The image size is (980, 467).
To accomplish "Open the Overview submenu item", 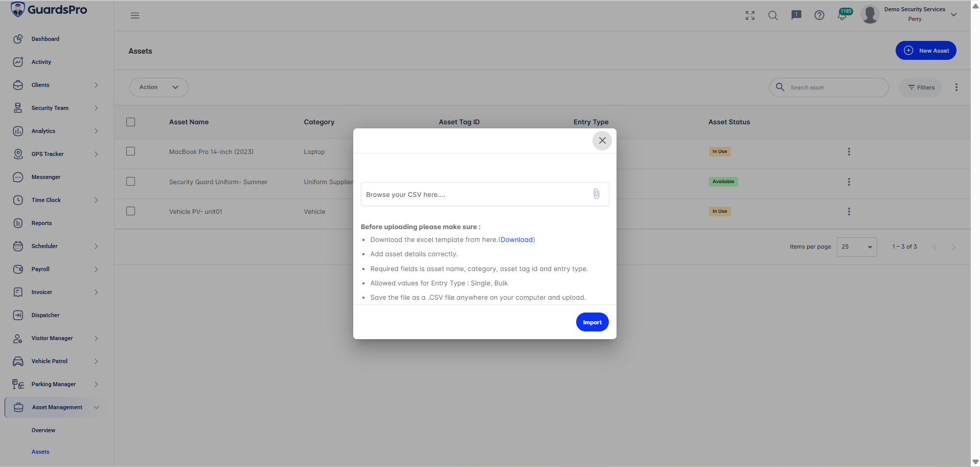I will pyautogui.click(x=43, y=430).
